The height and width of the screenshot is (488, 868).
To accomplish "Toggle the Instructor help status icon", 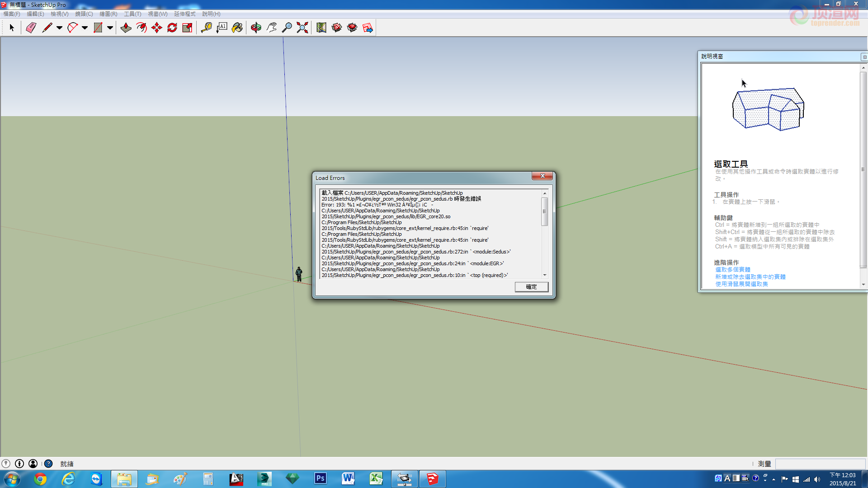I will click(x=48, y=464).
